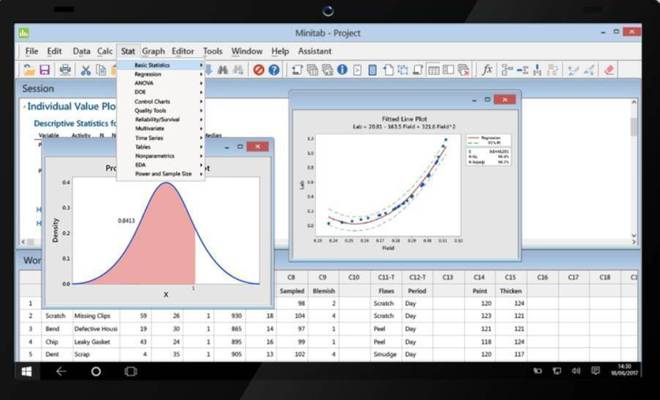Click the 'Smudge' cell in Flaws column
This screenshot has height=400, width=660.
pos(386,355)
